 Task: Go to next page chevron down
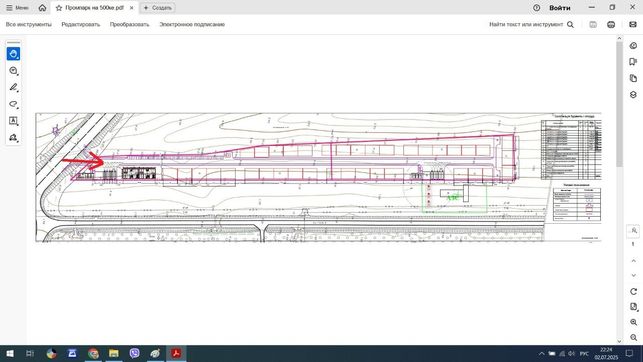pyautogui.click(x=633, y=275)
